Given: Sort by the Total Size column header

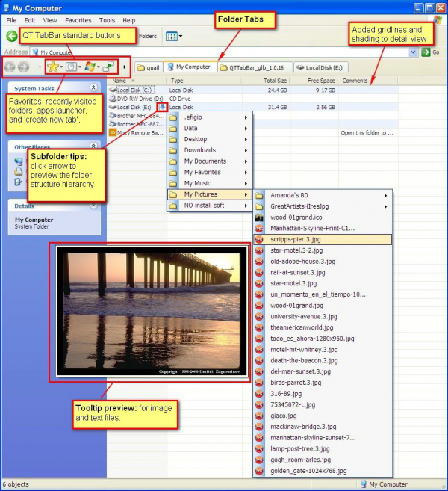Looking at the screenshot, I should (x=265, y=81).
